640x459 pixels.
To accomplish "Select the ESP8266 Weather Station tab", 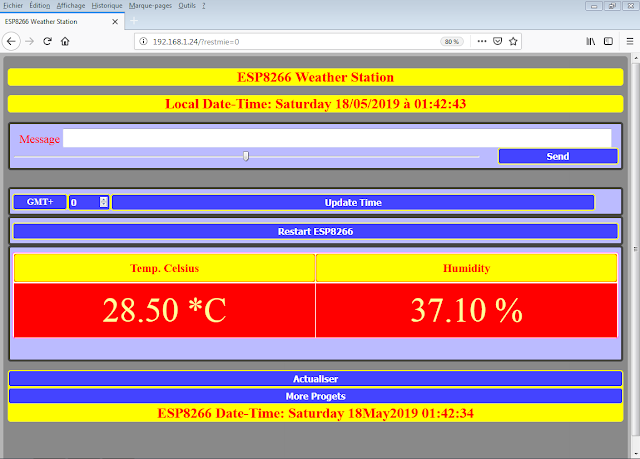I will click(x=62, y=21).
